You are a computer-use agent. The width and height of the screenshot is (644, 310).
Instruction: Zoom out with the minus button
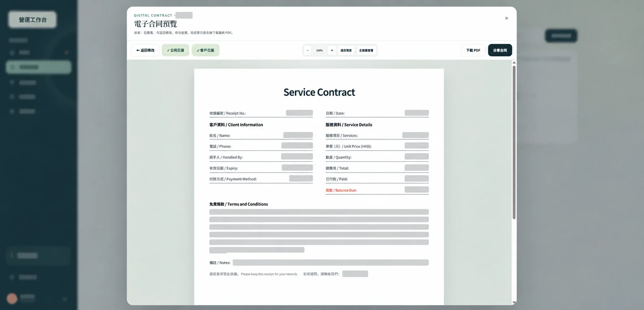(x=307, y=50)
